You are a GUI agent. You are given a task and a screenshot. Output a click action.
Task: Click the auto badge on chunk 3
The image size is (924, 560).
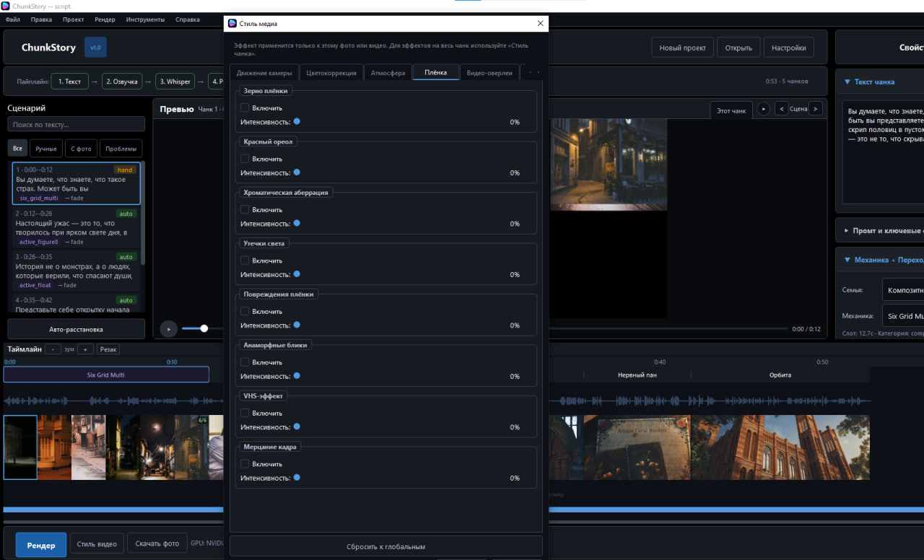[x=126, y=257]
